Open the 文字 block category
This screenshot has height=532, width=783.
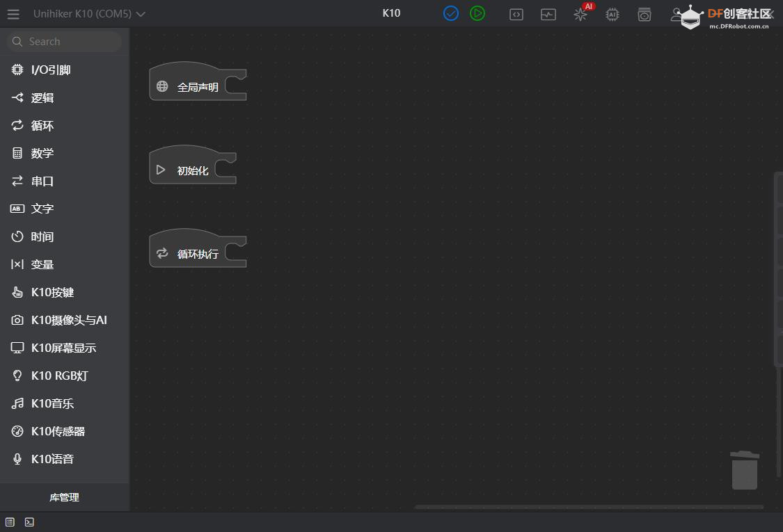tap(65, 209)
